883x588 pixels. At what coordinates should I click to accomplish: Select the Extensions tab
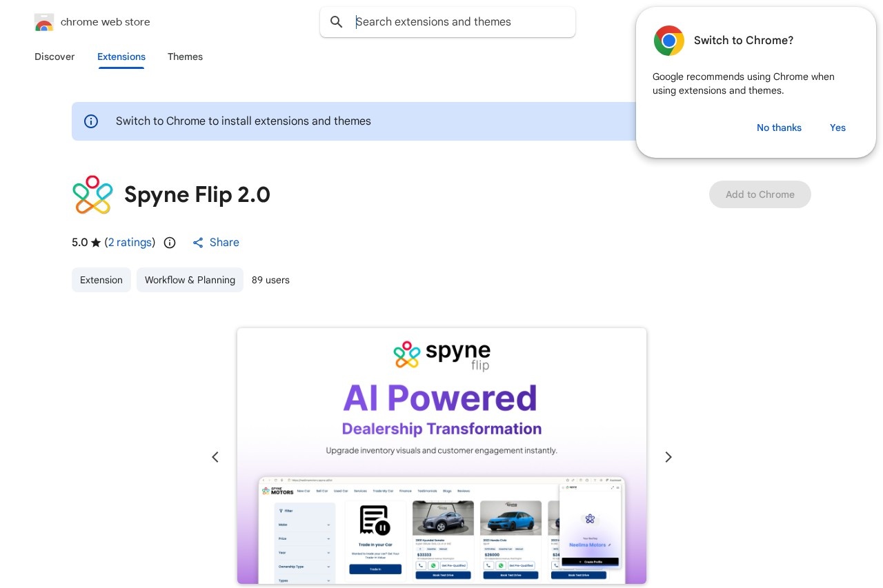(x=121, y=57)
